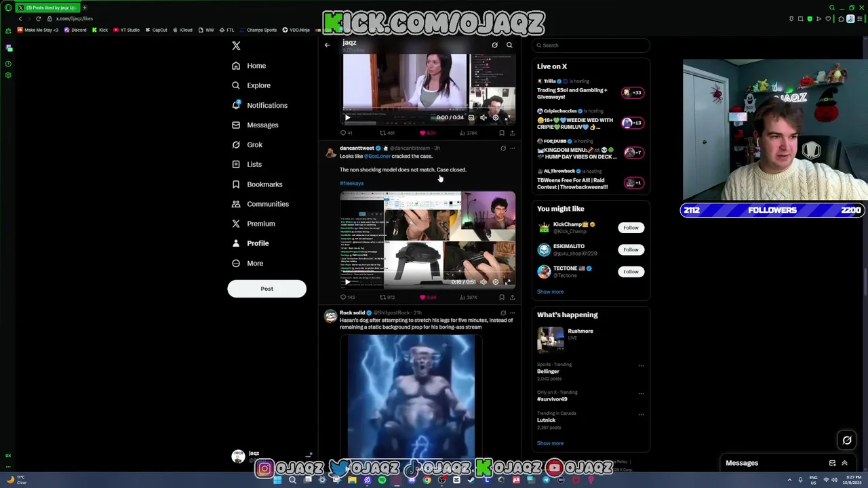Screen dimensions: 868x488
Task: Expand the Messages drawer
Action: (x=844, y=463)
